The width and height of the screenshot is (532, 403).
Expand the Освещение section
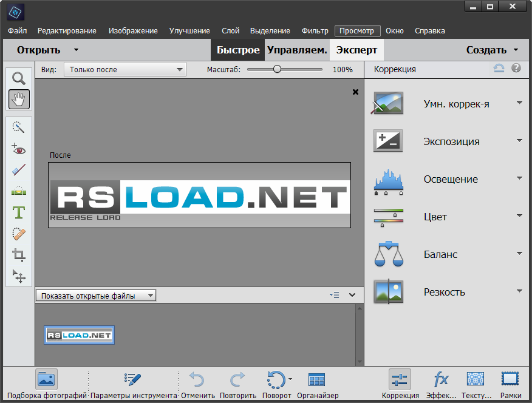point(519,178)
